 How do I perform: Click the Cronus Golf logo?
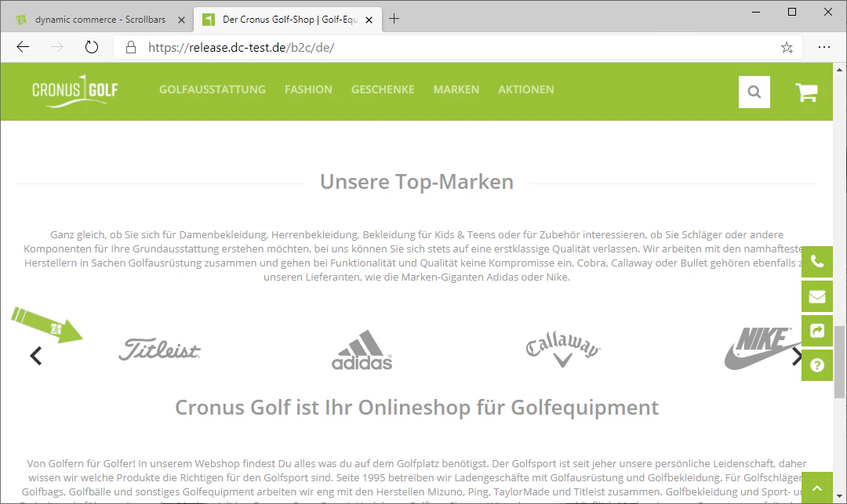click(75, 91)
